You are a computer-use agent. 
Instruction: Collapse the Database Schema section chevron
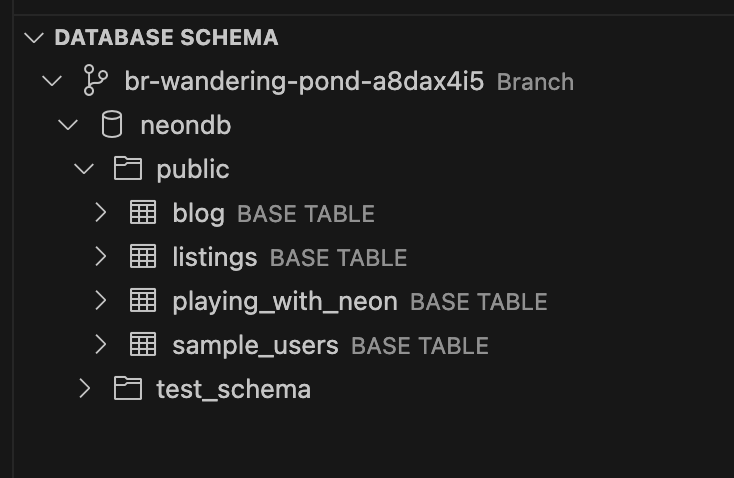(x=36, y=38)
